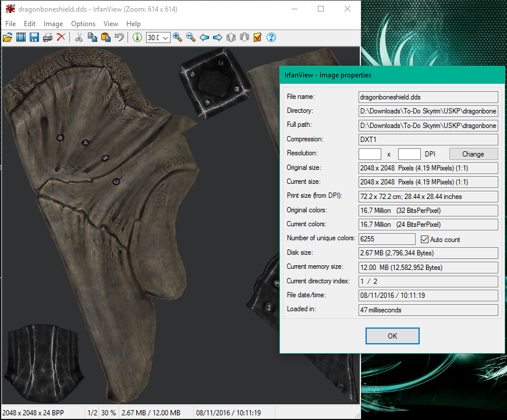Open settings via the checkmark icon
507x420 pixels.
pos(258,37)
